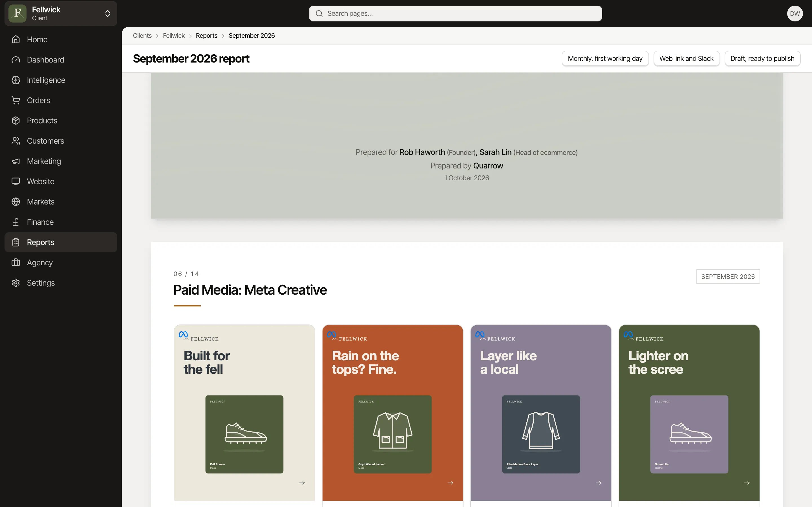
Task: Focus the Search pages field
Action: coord(455,14)
